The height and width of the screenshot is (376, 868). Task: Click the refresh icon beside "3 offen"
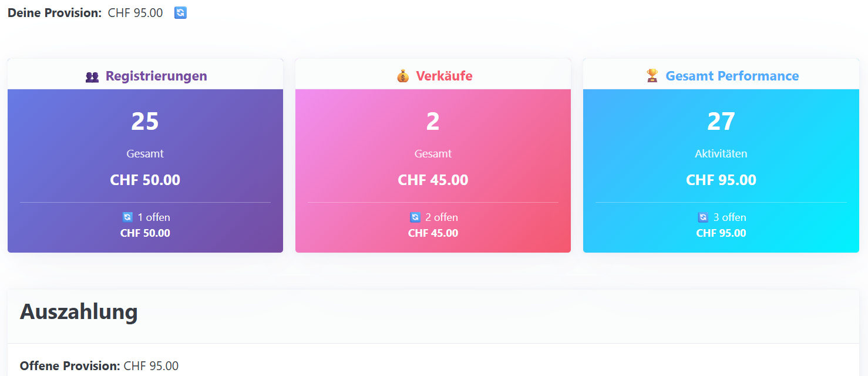point(703,217)
